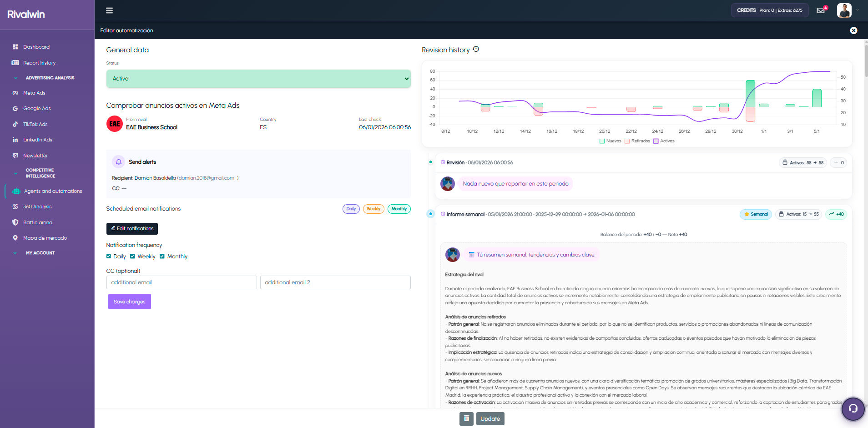Click the Monthly notification badge
The width and height of the screenshot is (868, 428).
(x=399, y=209)
